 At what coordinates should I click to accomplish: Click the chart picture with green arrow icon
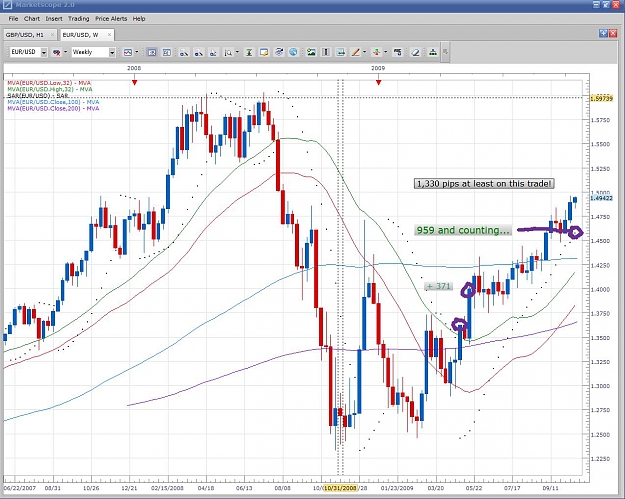coord(341,52)
